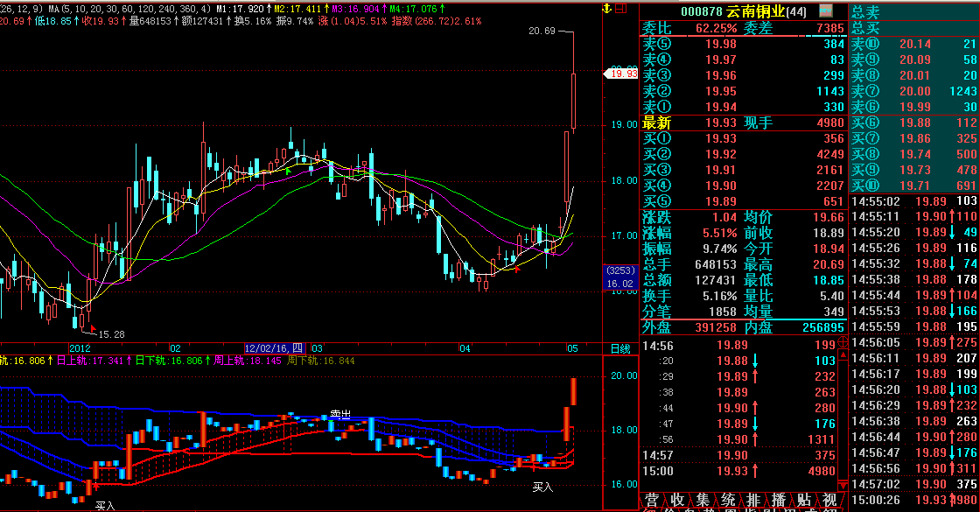Screen dimensions: 980x512
Task: Click the 总卖 total sell header
Action: click(x=865, y=11)
